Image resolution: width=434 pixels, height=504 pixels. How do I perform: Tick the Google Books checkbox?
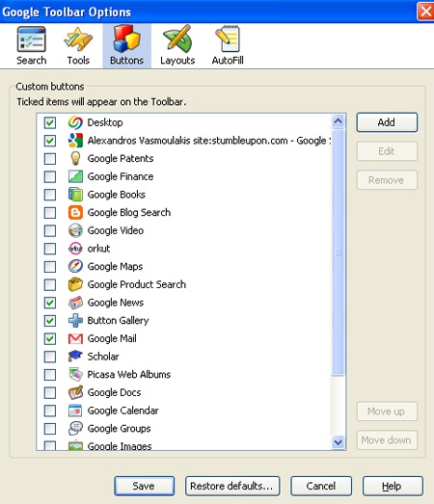(x=50, y=195)
